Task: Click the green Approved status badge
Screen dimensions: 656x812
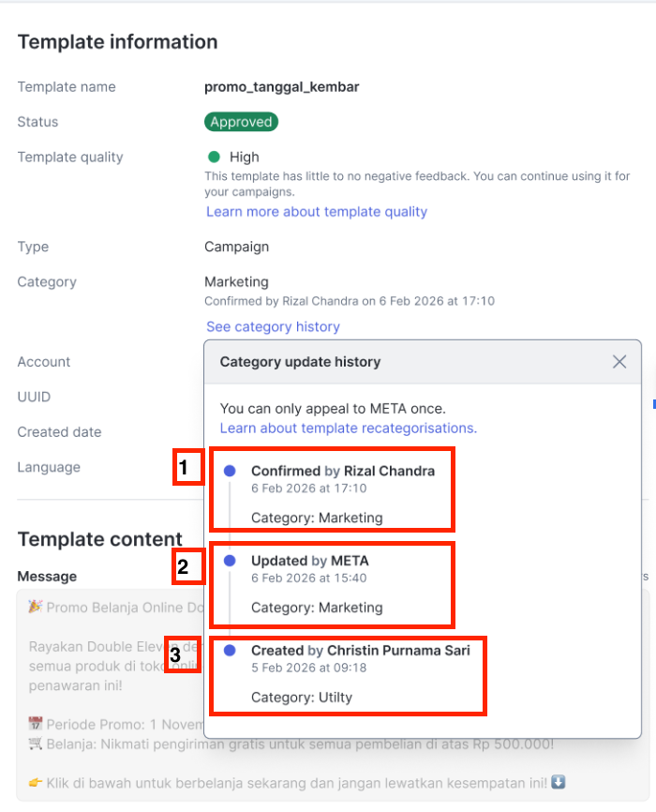Action: tap(242, 122)
